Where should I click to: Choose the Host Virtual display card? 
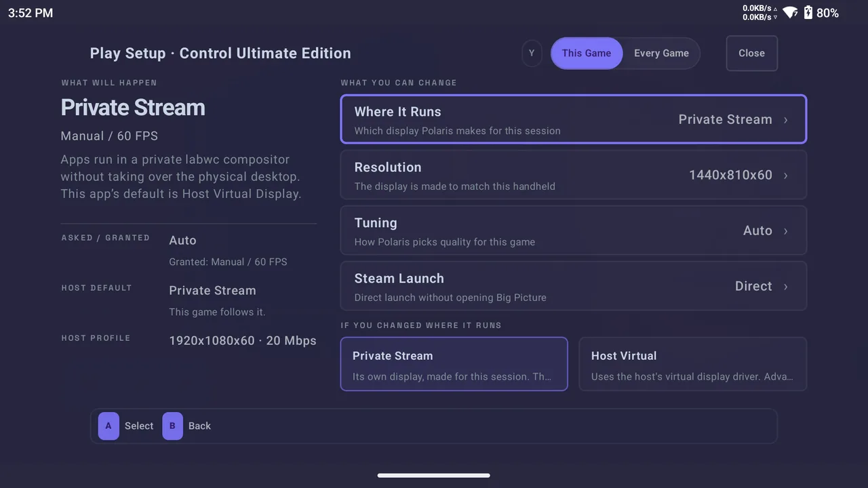693,364
